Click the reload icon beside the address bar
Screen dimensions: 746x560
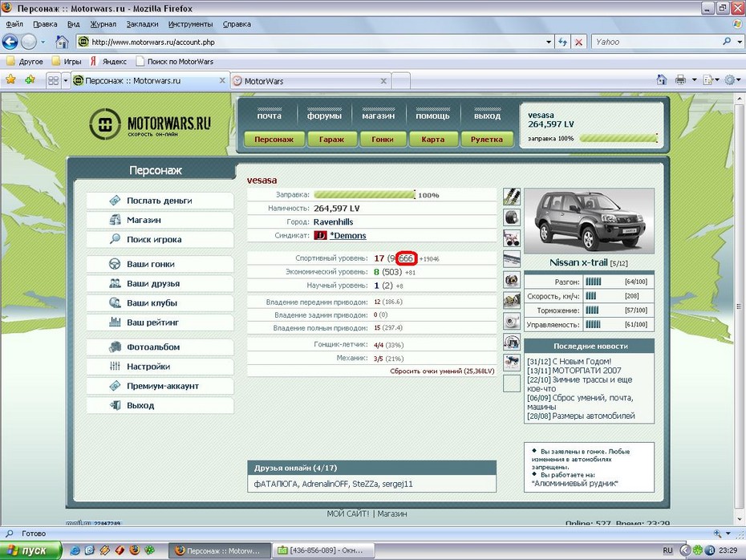click(x=563, y=42)
